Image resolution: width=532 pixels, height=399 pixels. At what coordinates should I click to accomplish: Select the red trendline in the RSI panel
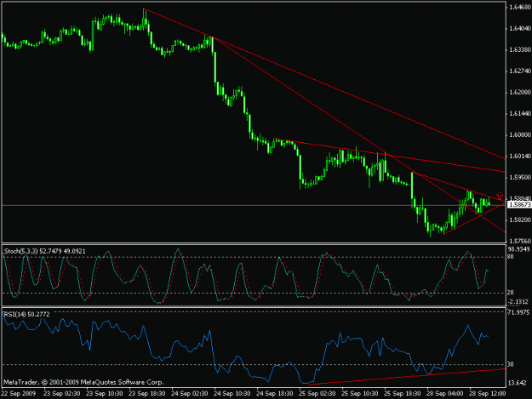pos(407,377)
